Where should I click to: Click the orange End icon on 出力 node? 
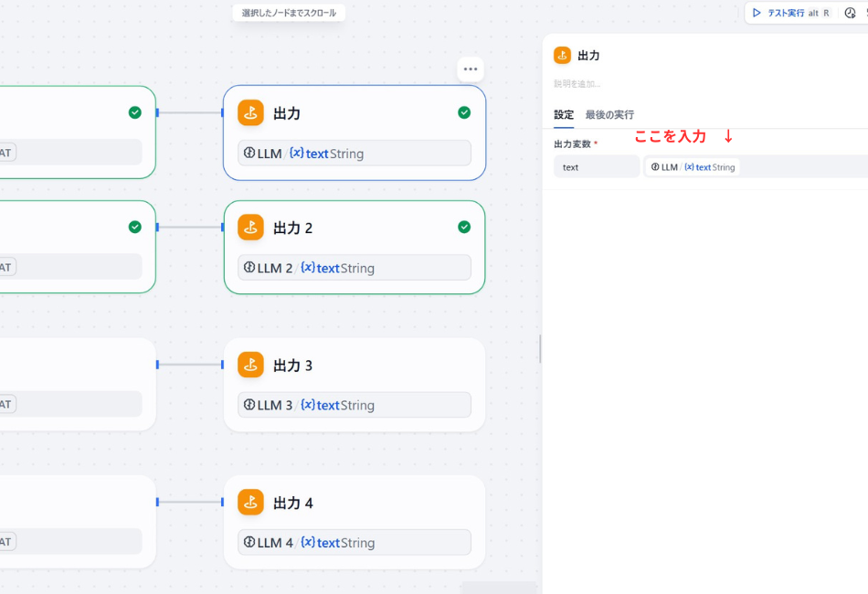(251, 112)
